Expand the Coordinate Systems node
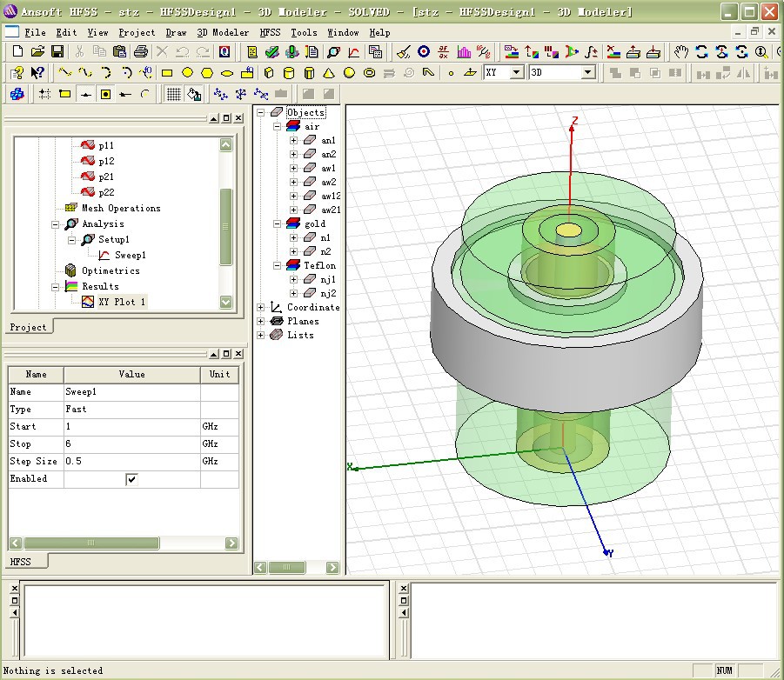The height and width of the screenshot is (680, 784). pyautogui.click(x=260, y=307)
